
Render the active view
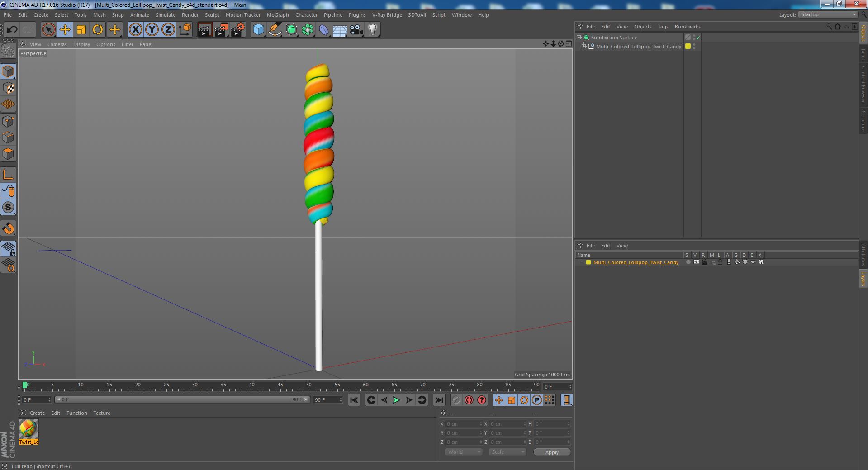(204, 30)
